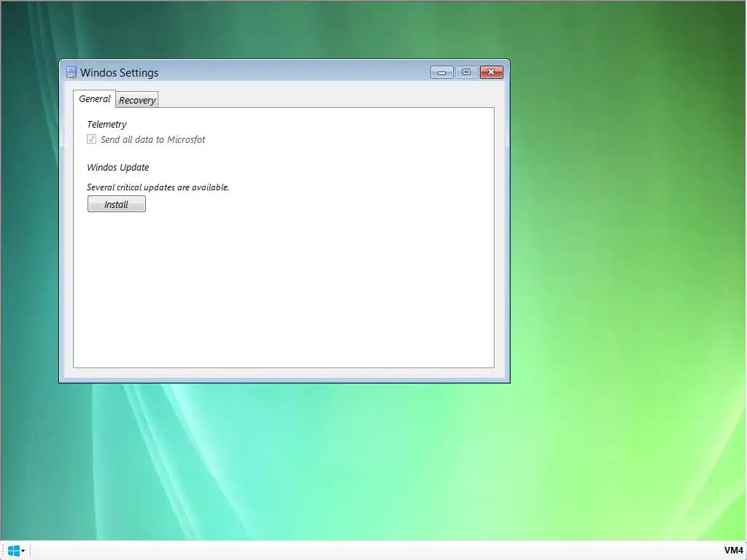
Task: Select the General tab
Action: click(94, 98)
